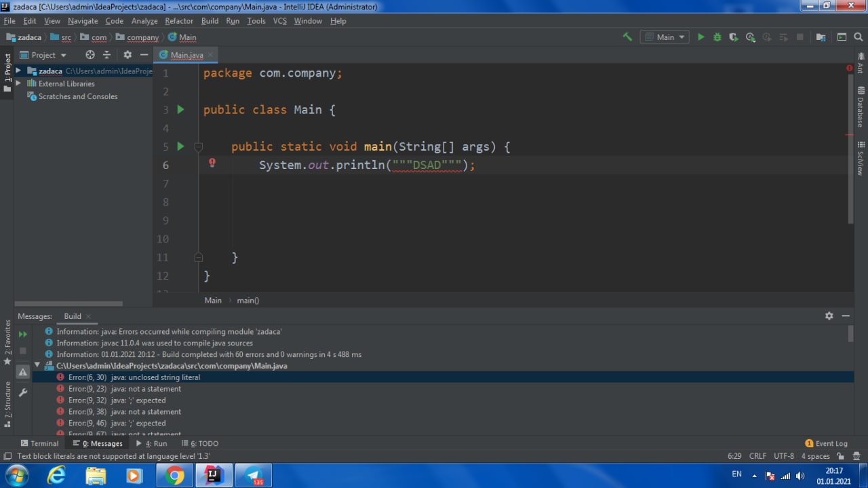This screenshot has height=488, width=868.
Task: Click the zadaca breadcrumb in navigation bar
Action: tap(24, 37)
